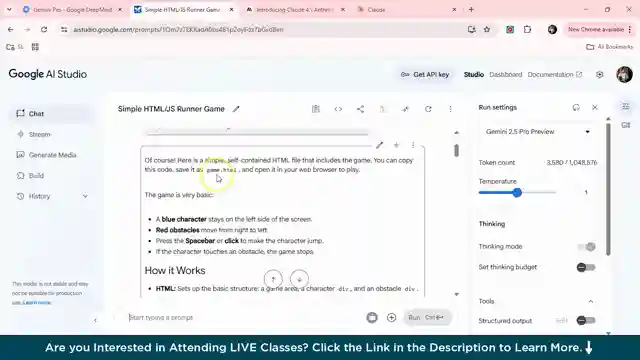
Task: Switch to the Dashboard tab
Action: tap(505, 75)
